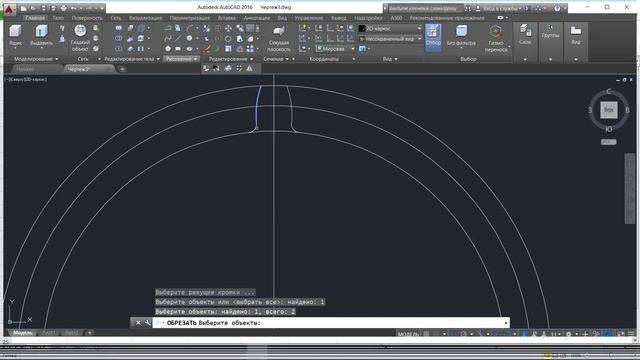Expand the Рисование panel
The image size is (640, 360).
181,59
